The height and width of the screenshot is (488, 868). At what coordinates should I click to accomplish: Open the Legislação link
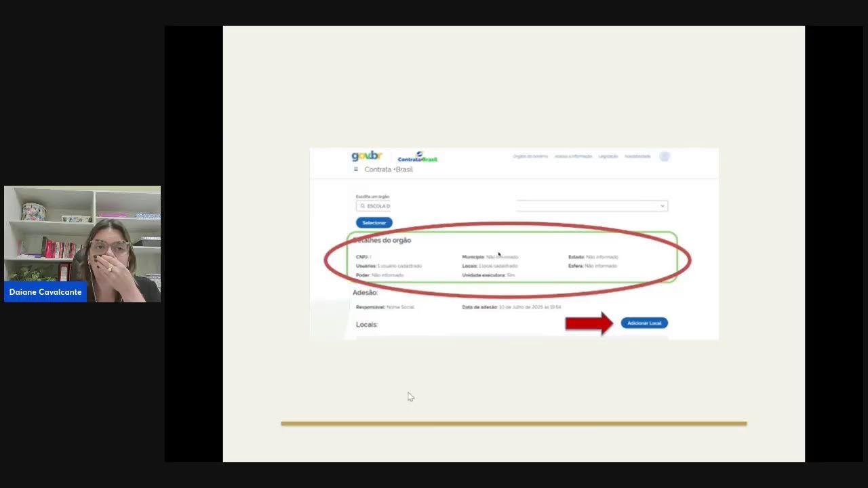(608, 157)
